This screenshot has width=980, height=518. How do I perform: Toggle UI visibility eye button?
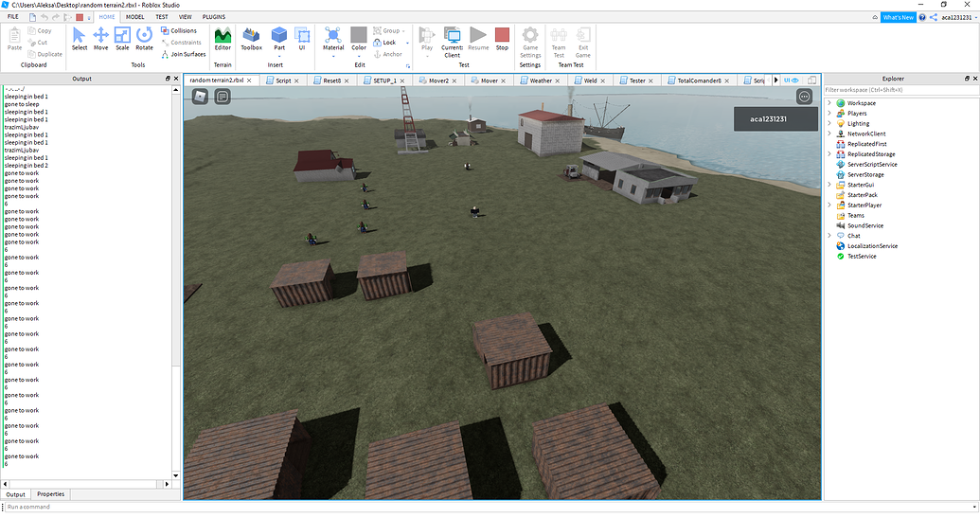tap(792, 80)
